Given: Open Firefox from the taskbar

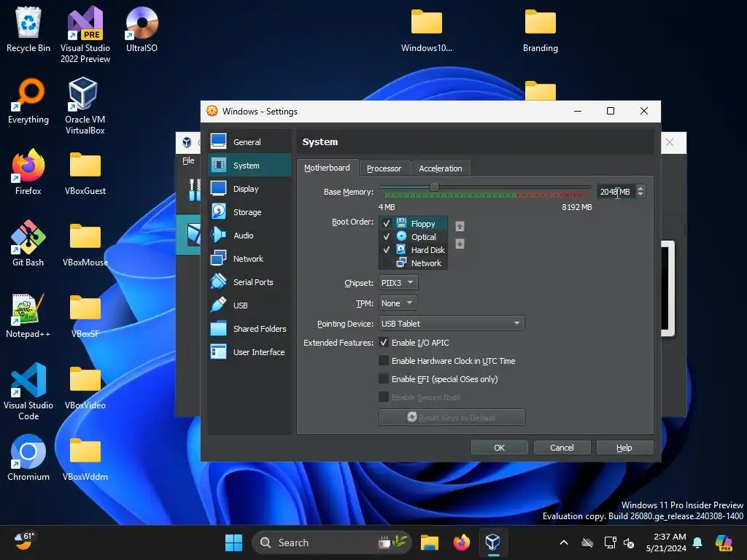Looking at the screenshot, I should pos(461,542).
